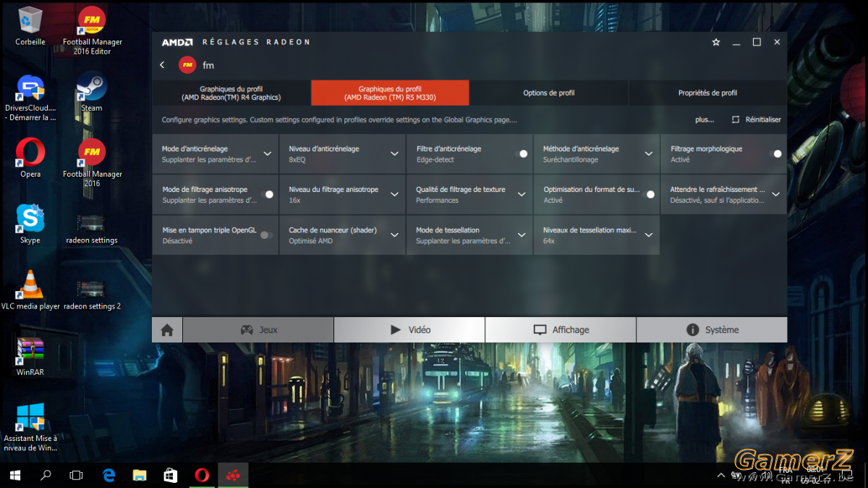The height and width of the screenshot is (488, 868).
Task: Expand Attendre le rafraîchissement dropdown
Action: click(775, 194)
